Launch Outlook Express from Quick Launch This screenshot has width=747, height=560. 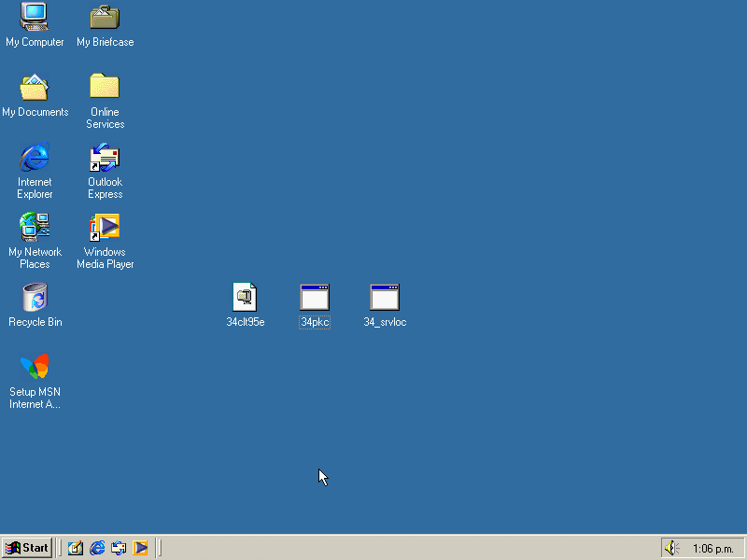119,548
